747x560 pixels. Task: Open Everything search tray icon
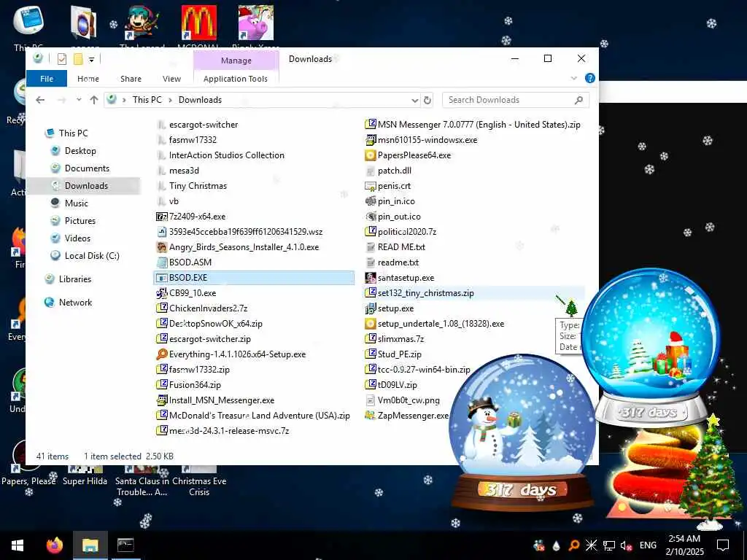coord(574,545)
